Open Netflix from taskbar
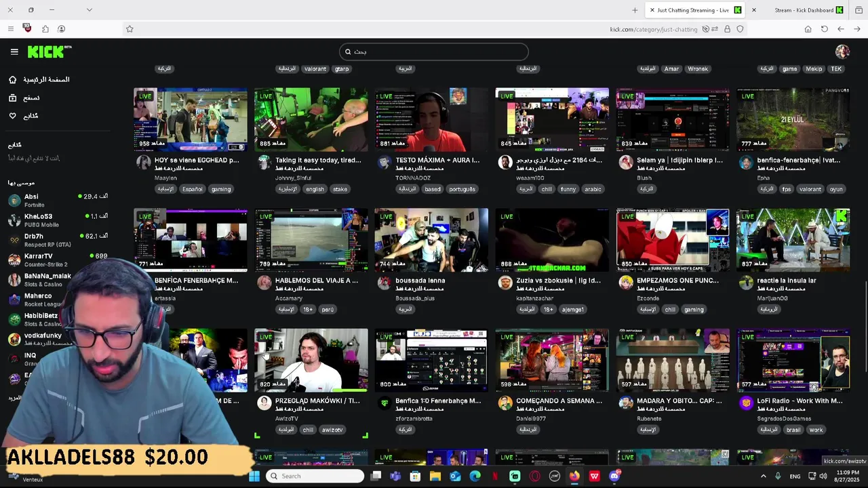 coord(495,476)
